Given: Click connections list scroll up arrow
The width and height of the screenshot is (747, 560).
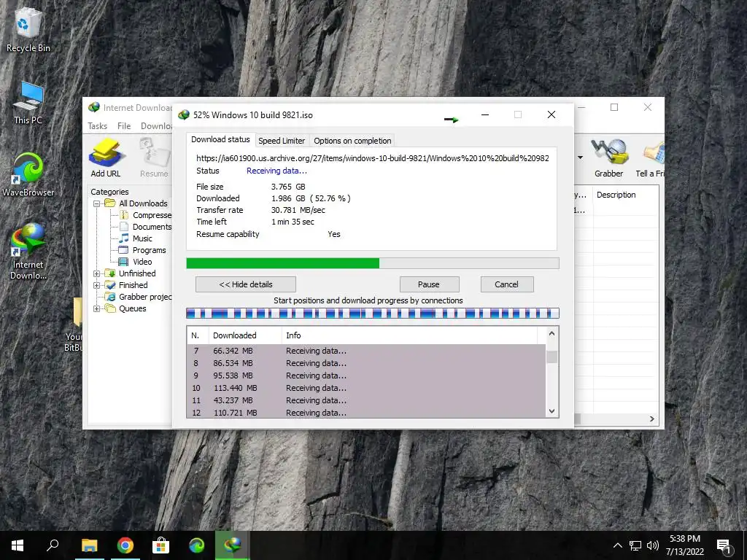Looking at the screenshot, I should [x=551, y=334].
